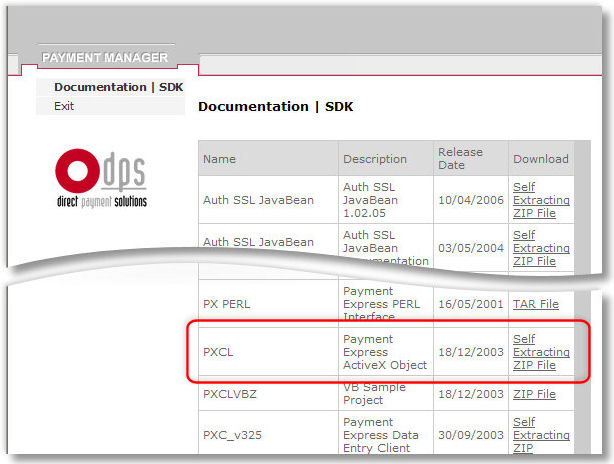The width and height of the screenshot is (614, 464).
Task: Click the 30/09/2003 release date
Action: [471, 435]
